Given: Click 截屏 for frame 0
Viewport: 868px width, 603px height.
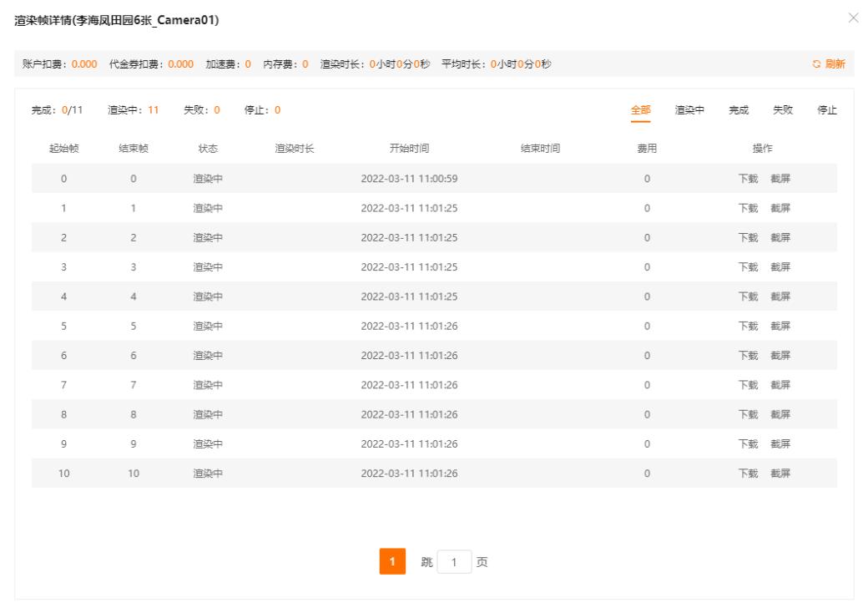Looking at the screenshot, I should (779, 178).
